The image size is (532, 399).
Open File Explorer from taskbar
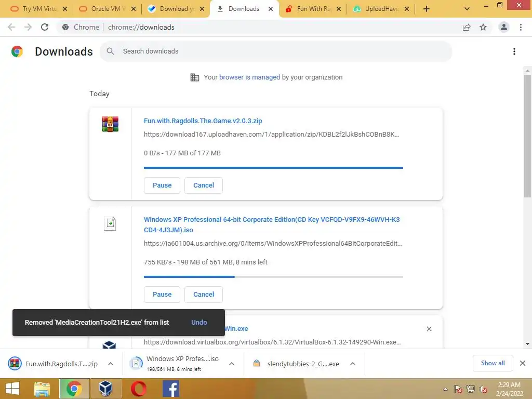42,389
